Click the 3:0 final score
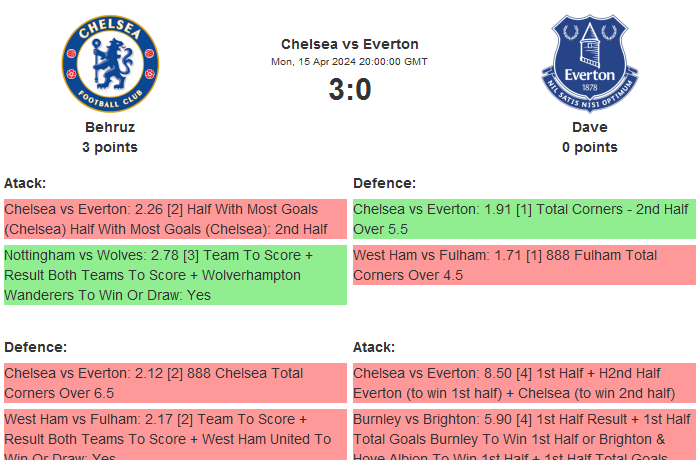The height and width of the screenshot is (460, 700). tap(349, 90)
